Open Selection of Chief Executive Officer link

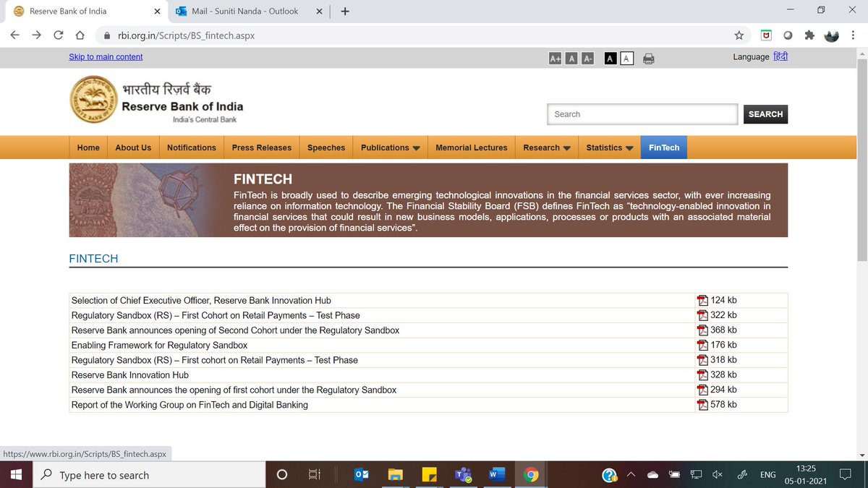pos(201,301)
